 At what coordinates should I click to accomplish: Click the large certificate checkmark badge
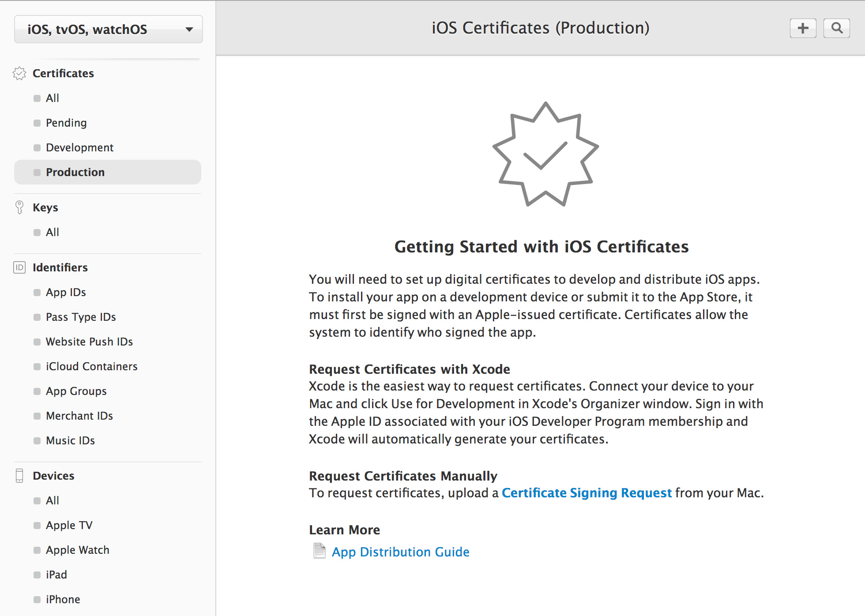545,154
